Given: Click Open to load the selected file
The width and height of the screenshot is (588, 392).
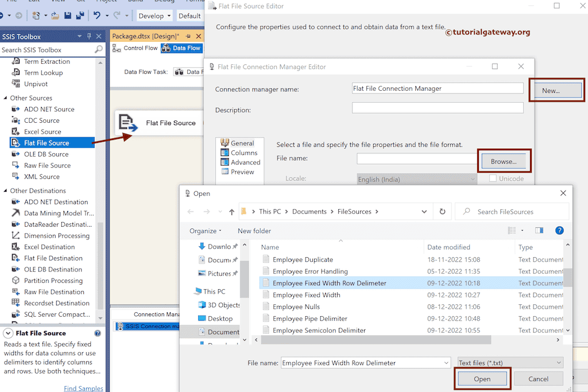Looking at the screenshot, I should pyautogui.click(x=482, y=379).
